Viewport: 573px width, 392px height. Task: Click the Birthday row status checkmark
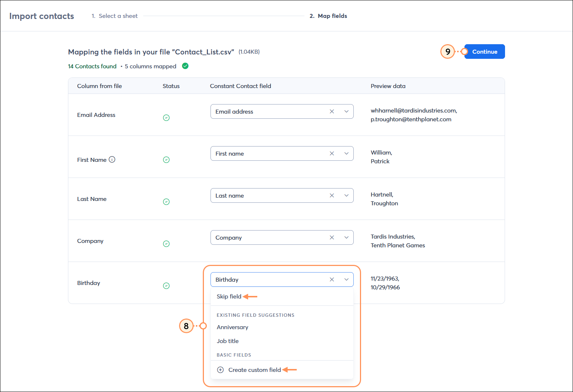[166, 286]
